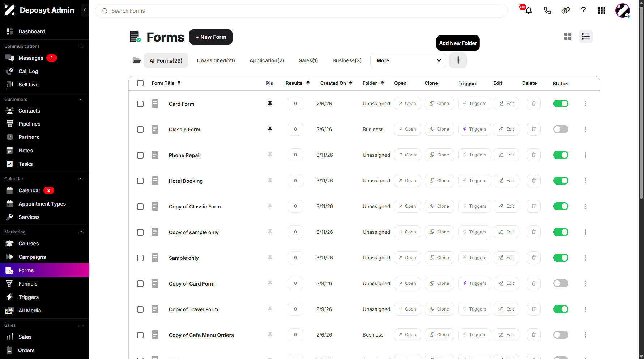644x359 pixels.
Task: Turn on Copy of Card Form status
Action: coord(560,283)
